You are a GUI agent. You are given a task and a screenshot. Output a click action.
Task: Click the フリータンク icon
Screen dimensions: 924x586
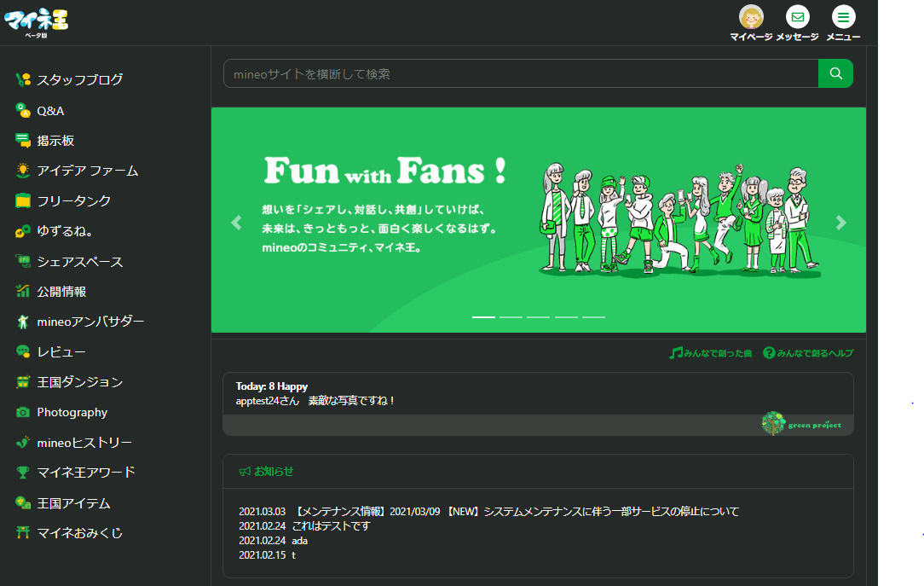point(23,200)
